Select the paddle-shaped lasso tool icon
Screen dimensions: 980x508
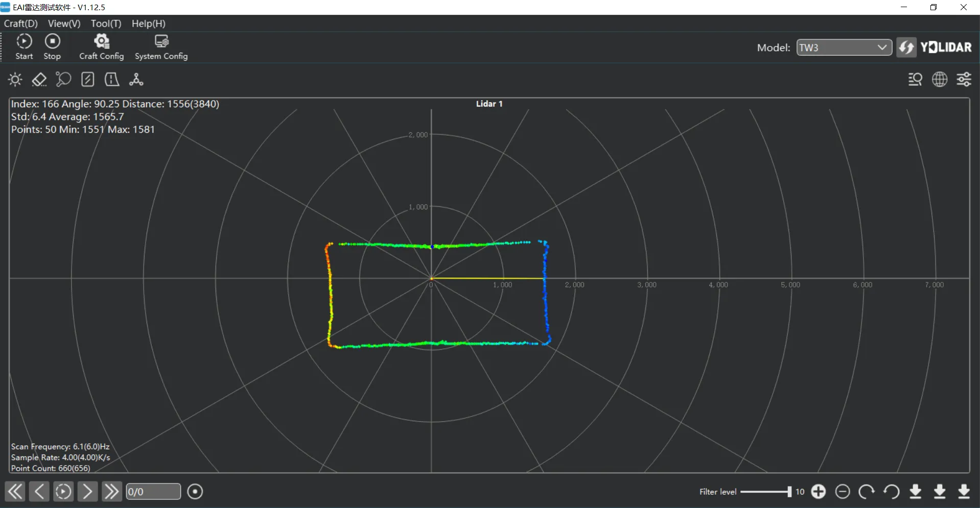(63, 79)
